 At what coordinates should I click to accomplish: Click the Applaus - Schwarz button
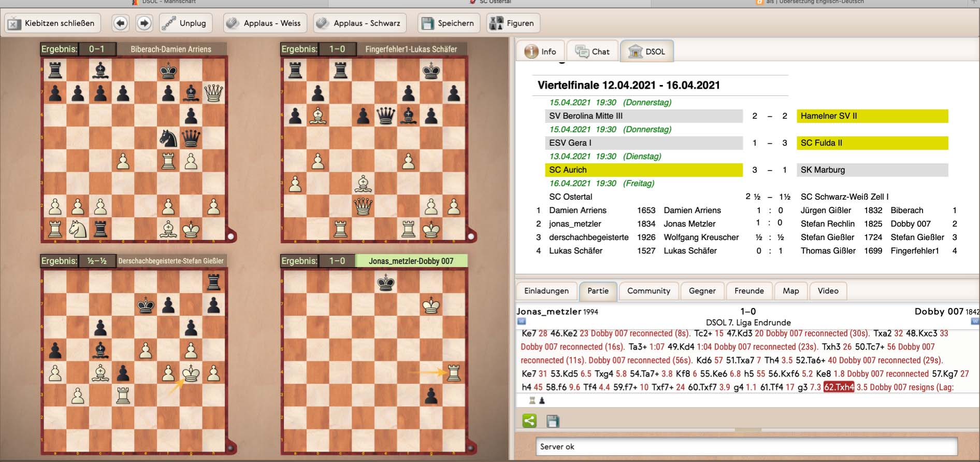(x=359, y=23)
